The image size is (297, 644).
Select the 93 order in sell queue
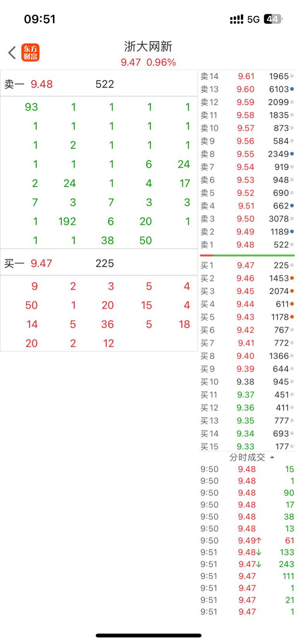pyautogui.click(x=31, y=107)
